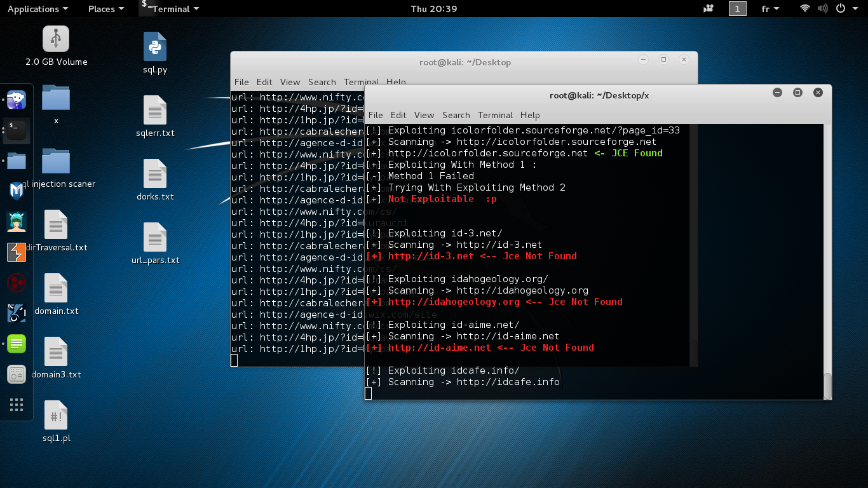Open the fr keyboard layout dropdown
The image size is (868, 488).
(770, 9)
